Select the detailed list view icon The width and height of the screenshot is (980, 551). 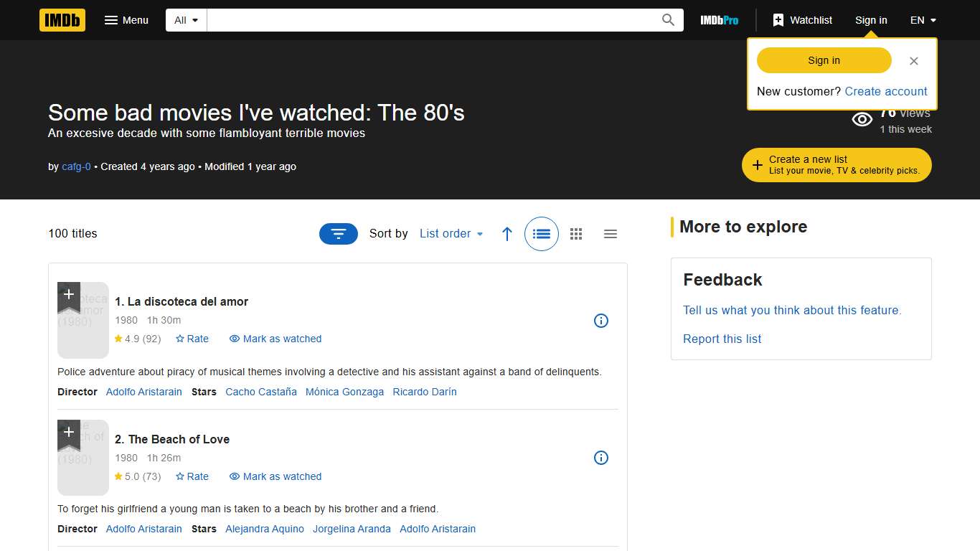point(541,233)
